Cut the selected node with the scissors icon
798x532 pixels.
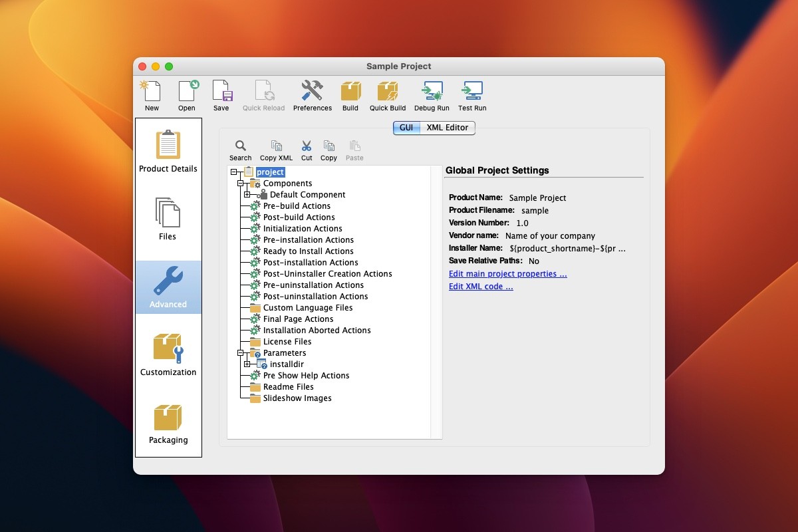[307, 148]
